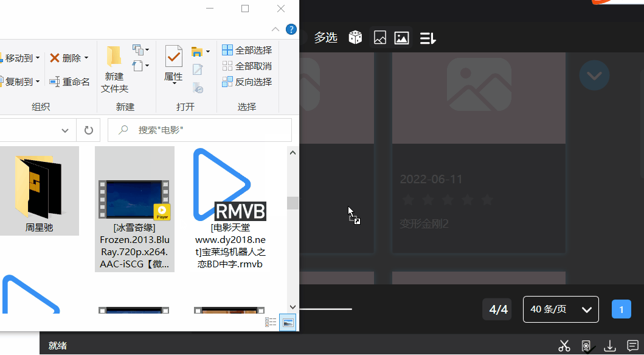Open the message feedback icon in status bar

pyautogui.click(x=632, y=346)
